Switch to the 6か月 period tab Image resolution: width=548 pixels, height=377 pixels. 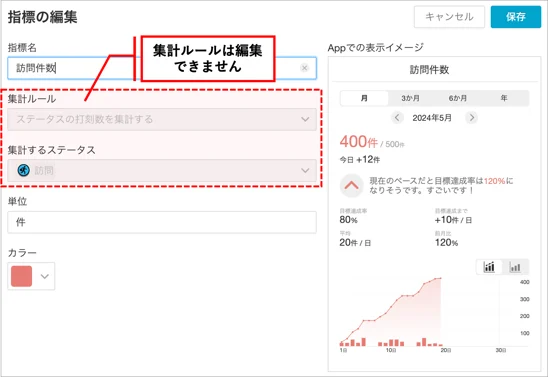coord(457,98)
